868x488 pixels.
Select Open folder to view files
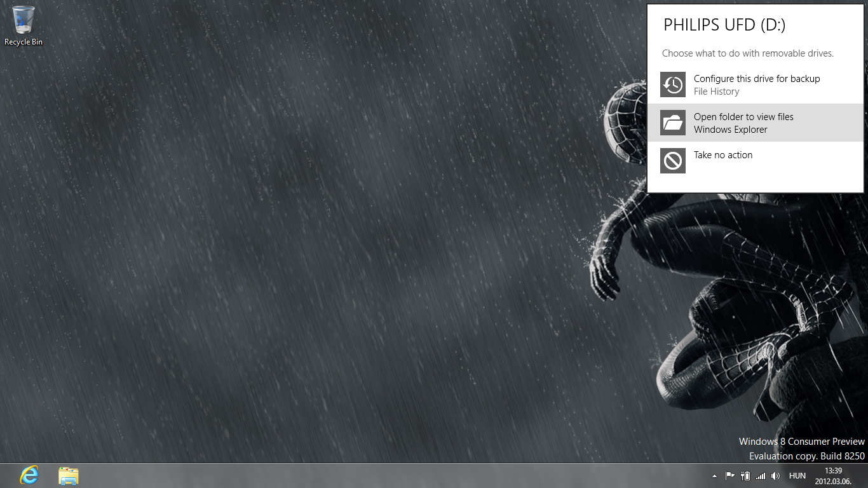[755, 123]
